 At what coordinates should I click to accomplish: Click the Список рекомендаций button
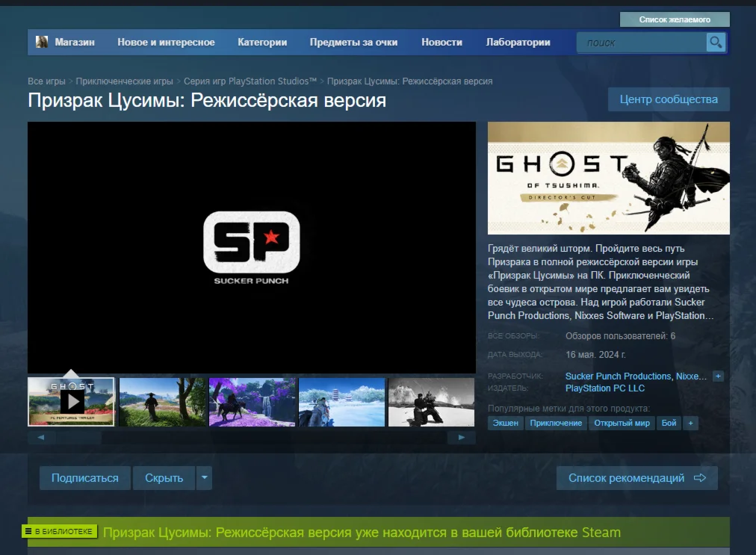click(636, 478)
